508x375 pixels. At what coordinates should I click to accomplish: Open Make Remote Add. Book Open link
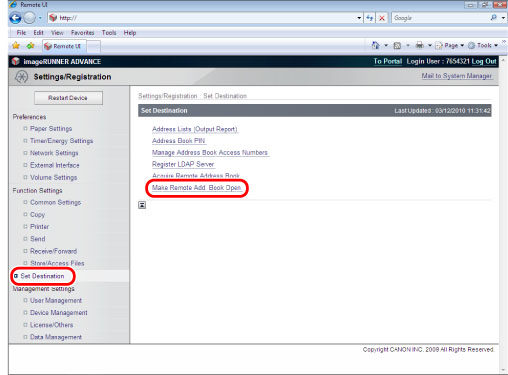click(196, 188)
